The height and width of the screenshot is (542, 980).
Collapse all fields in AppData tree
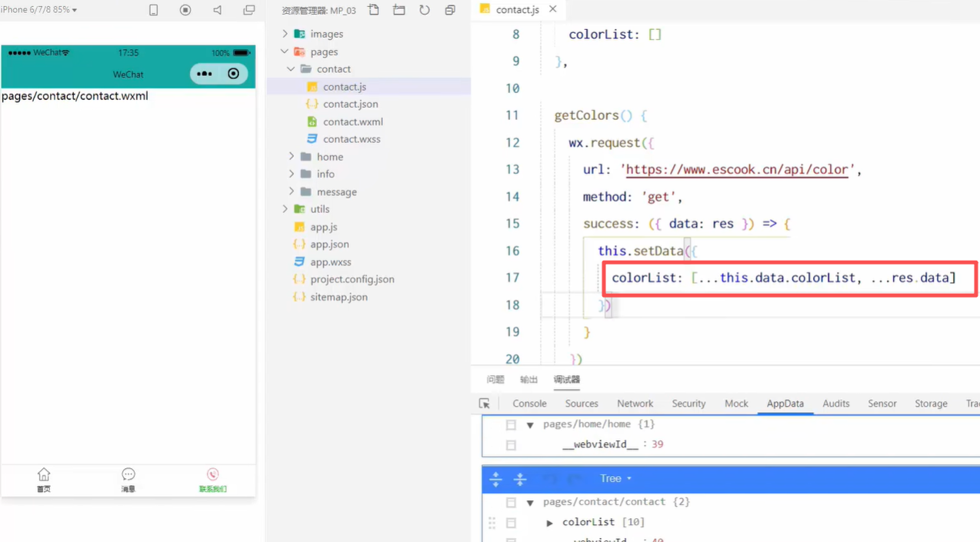pos(520,479)
